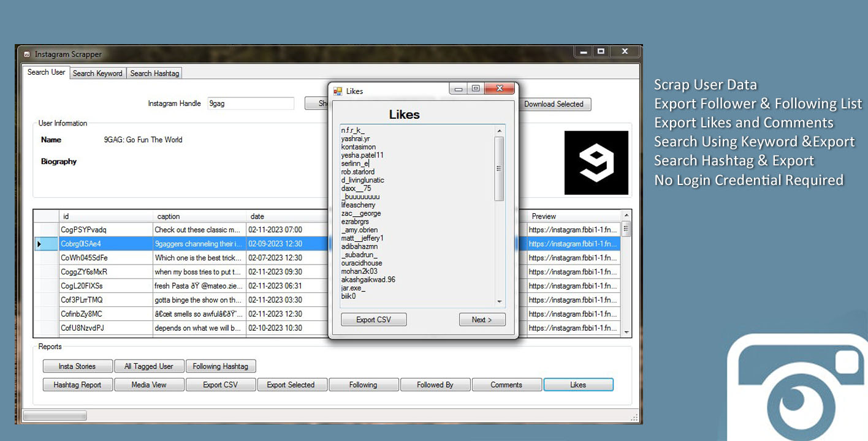
Task: Focus the Instagram Handle input field
Action: [x=251, y=104]
